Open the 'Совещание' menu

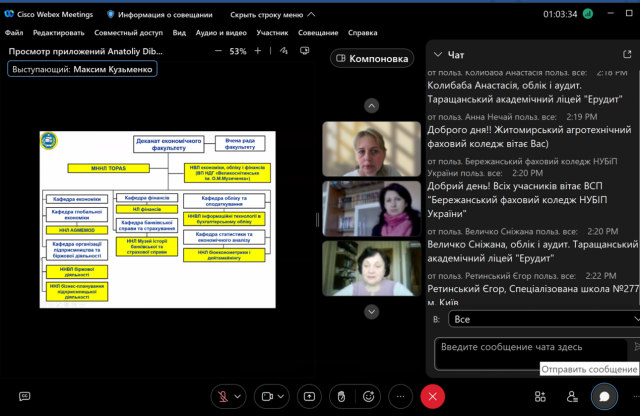(x=318, y=32)
